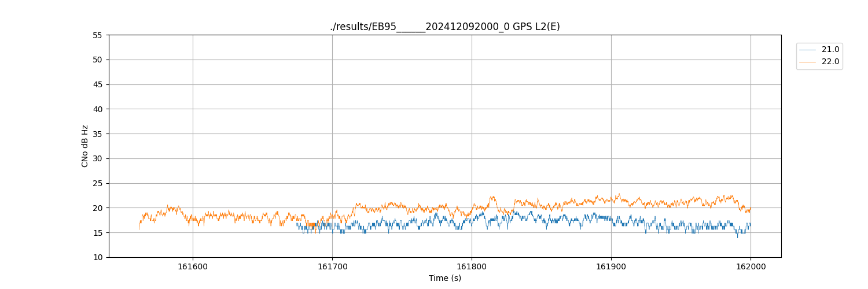Click the 162000 x-axis tick label

coord(751,266)
